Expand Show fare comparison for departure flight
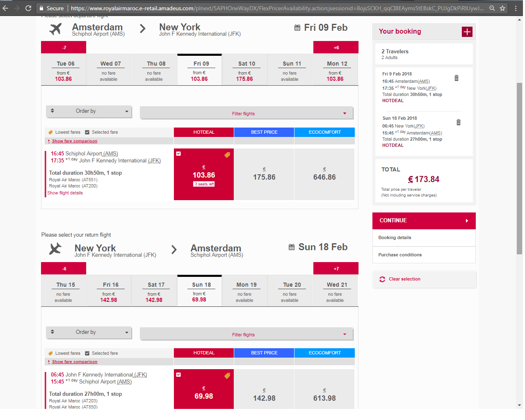Image resolution: width=525 pixels, height=420 pixels. click(x=75, y=141)
